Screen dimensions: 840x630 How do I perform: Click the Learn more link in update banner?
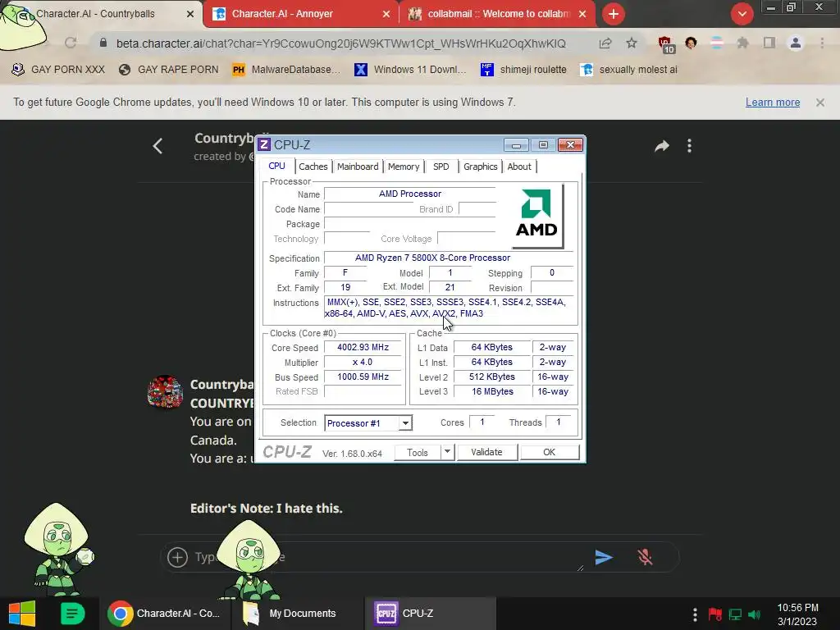pyautogui.click(x=773, y=103)
